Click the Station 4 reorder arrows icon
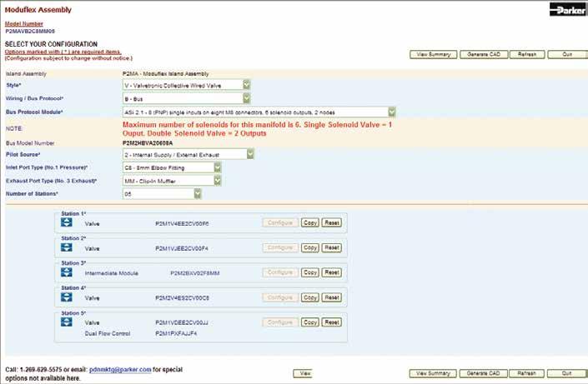 tap(67, 297)
